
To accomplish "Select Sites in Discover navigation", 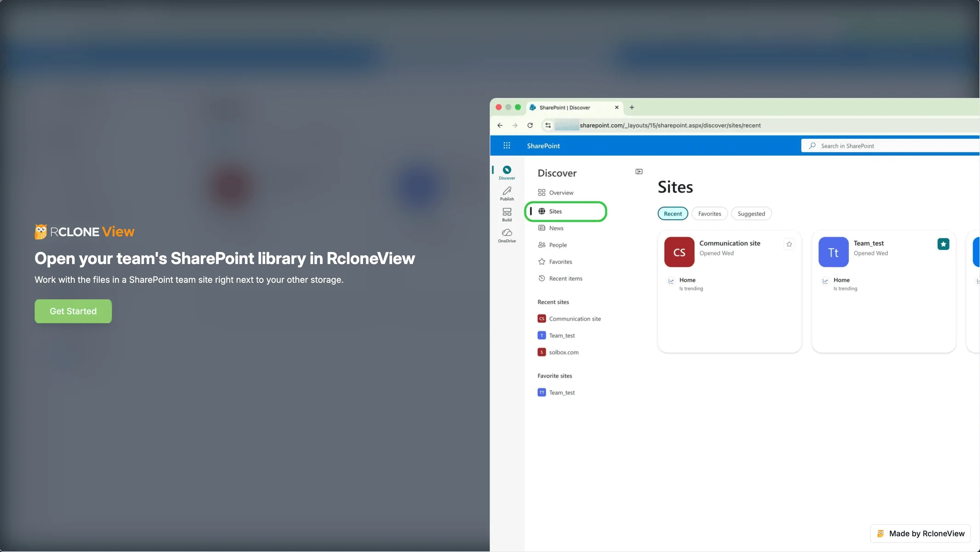I will pyautogui.click(x=565, y=212).
